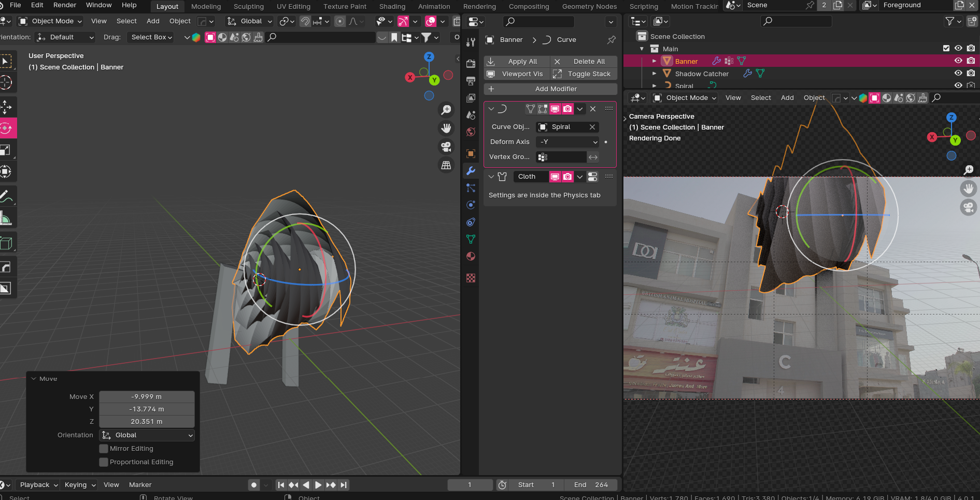Collapse the Main collection
This screenshot has width=980, height=500.
(642, 49)
